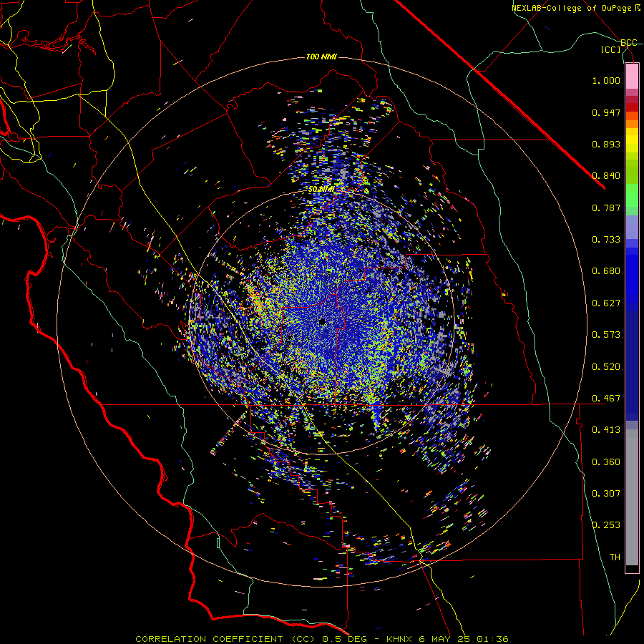Click the 0.253 scale value

(x=606, y=525)
